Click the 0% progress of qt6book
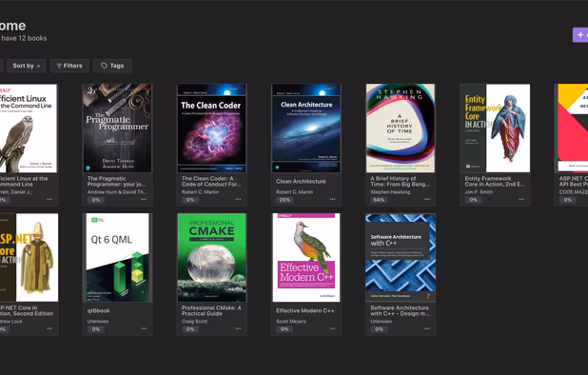Image resolution: width=588 pixels, height=375 pixels. [x=96, y=329]
